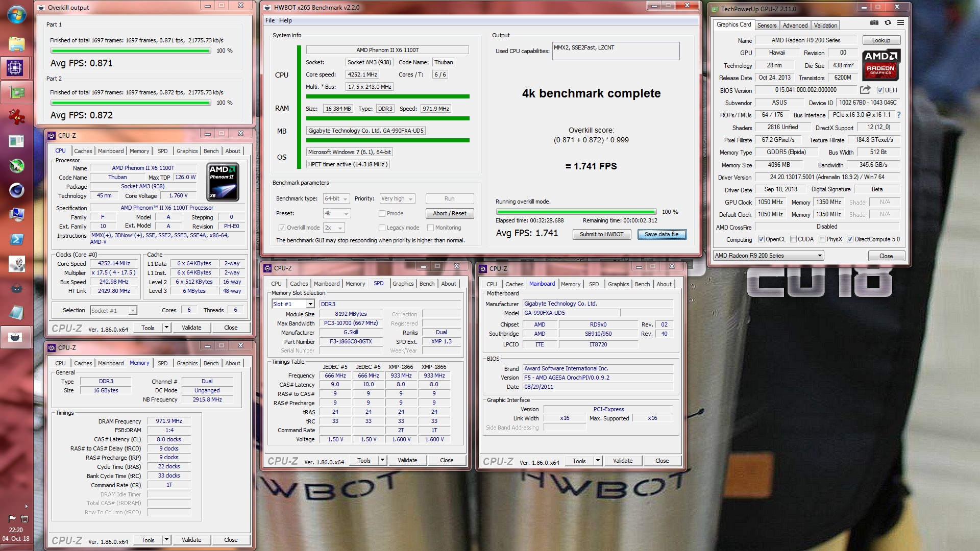Click the HWBOT x265 Benchmark title bar icon
Screen dimensions: 980x551
[267, 7]
